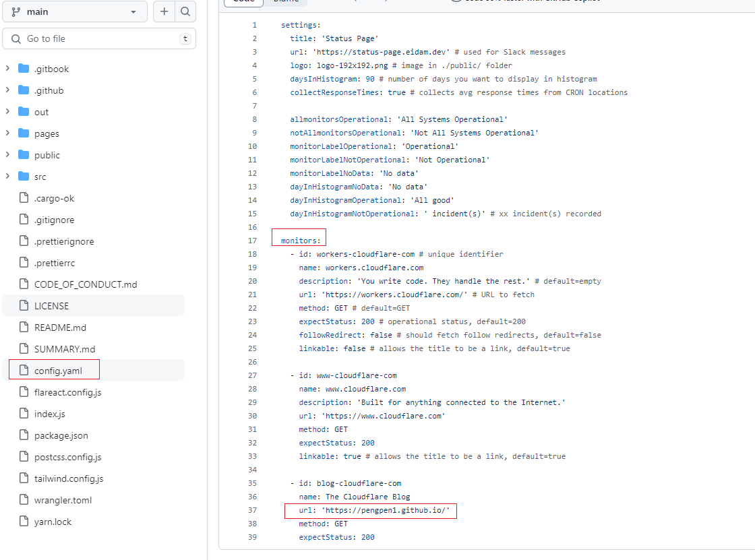The height and width of the screenshot is (560, 755).
Task: Click the LICENSE file icon
Action: pos(24,306)
